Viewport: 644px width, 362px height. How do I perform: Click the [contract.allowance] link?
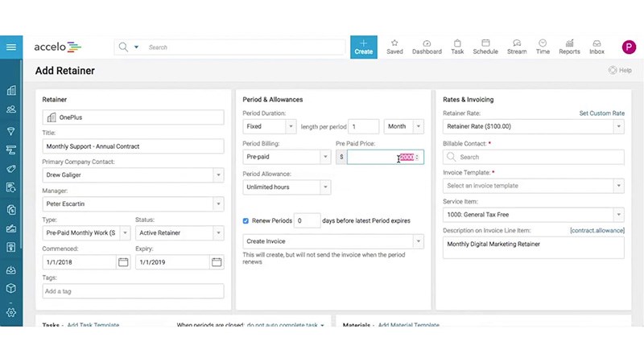click(x=597, y=231)
